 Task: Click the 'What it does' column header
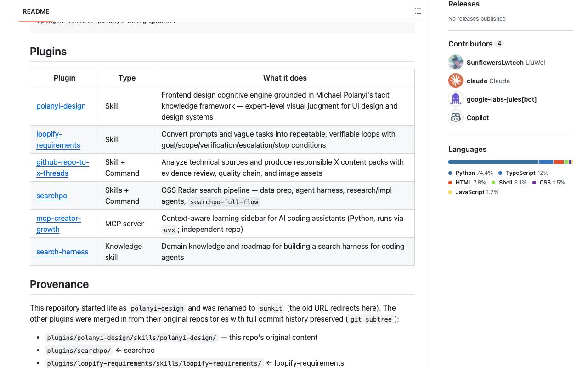tap(285, 78)
